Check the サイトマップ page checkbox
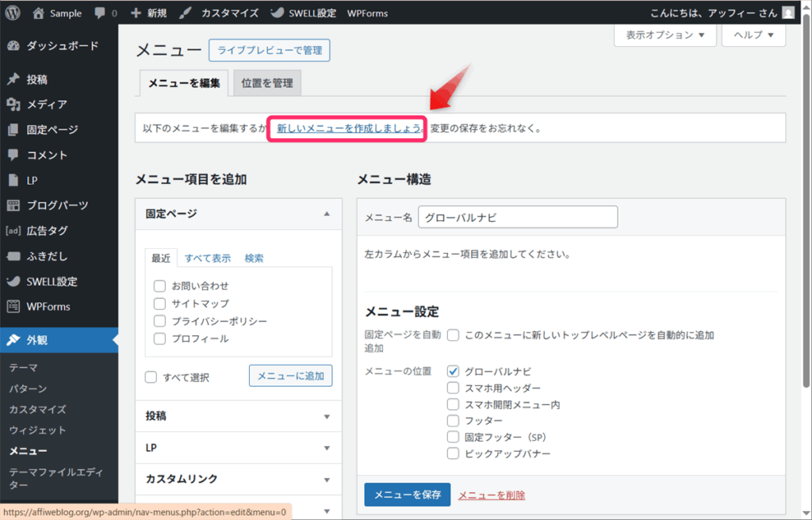The height and width of the screenshot is (520, 812). tap(159, 304)
